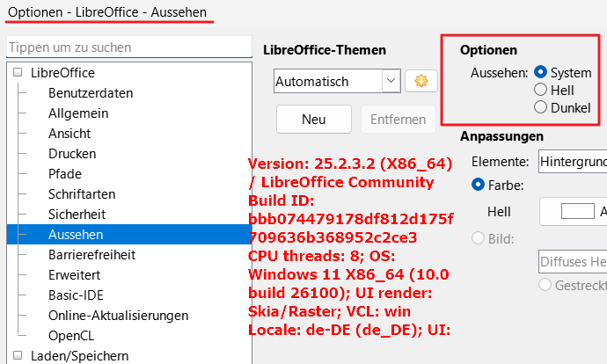Select OpenCL in the options tree

click(x=71, y=335)
